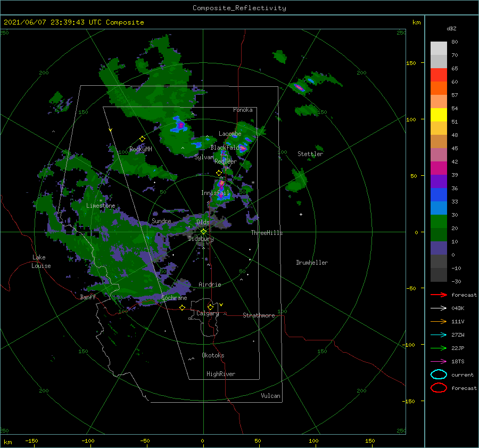
Task: Click the -150 label on the bottom axis
Action: (31, 441)
